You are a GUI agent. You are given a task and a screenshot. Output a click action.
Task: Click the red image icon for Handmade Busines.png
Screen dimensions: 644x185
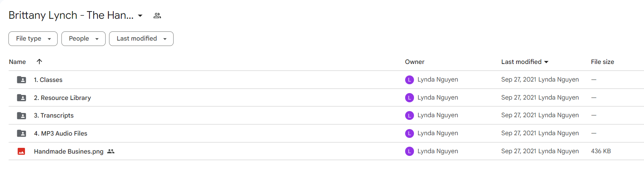pyautogui.click(x=22, y=151)
